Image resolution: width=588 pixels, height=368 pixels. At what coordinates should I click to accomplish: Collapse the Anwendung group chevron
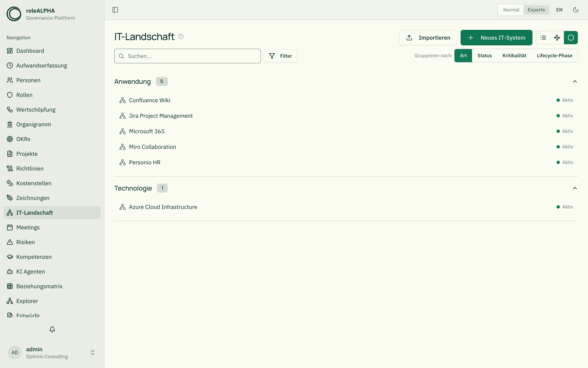click(x=575, y=82)
